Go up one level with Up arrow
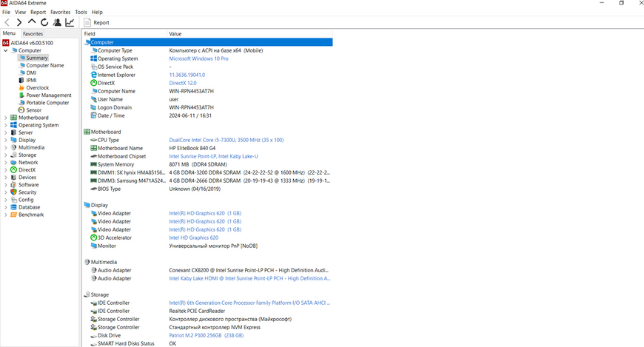The height and width of the screenshot is (347, 644). coord(32,22)
